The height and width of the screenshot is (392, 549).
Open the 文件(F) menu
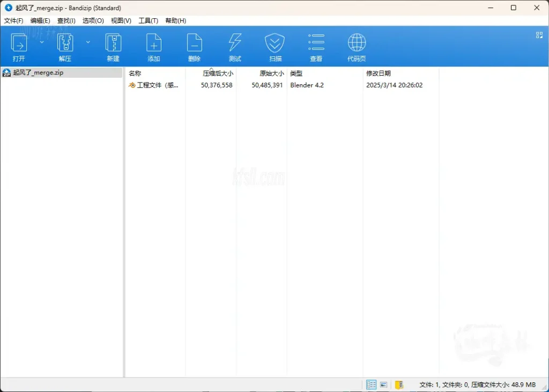coord(13,20)
